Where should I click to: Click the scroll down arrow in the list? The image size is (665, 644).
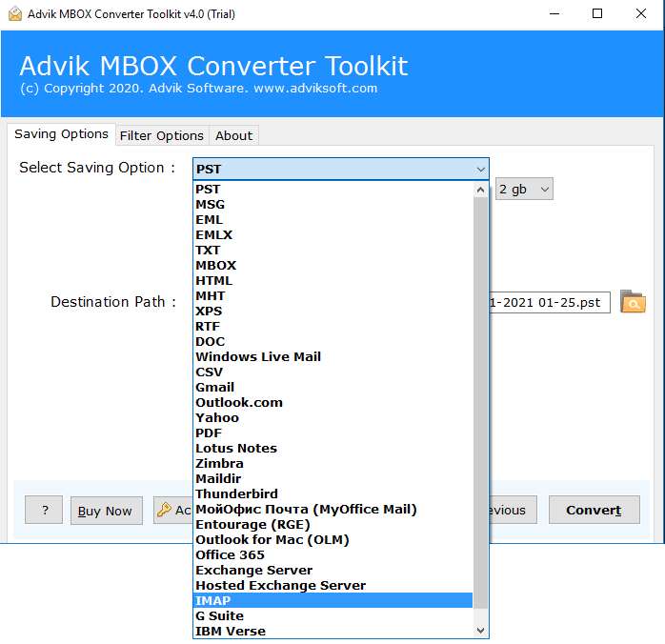pos(480,631)
